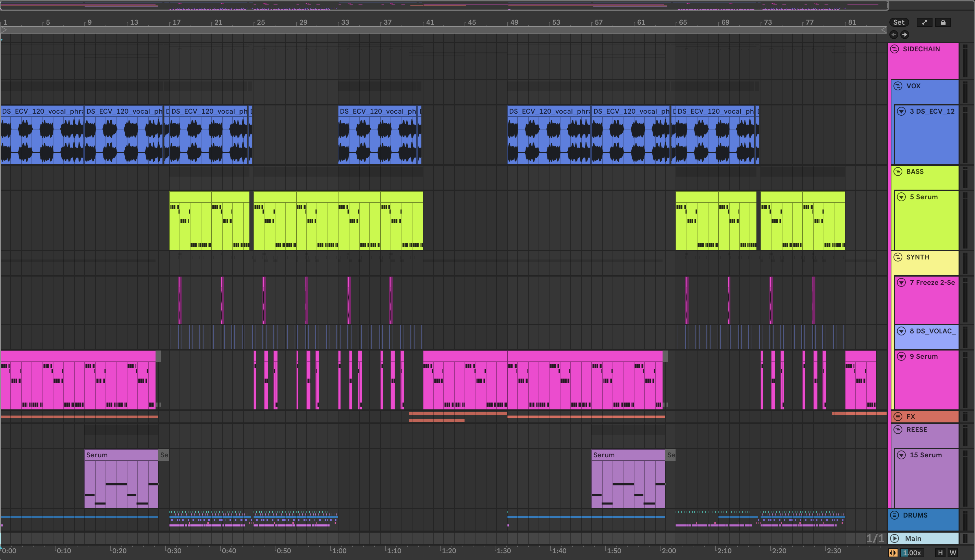The image size is (975, 560).
Task: Click the lock envelopes icon
Action: pyautogui.click(x=943, y=22)
